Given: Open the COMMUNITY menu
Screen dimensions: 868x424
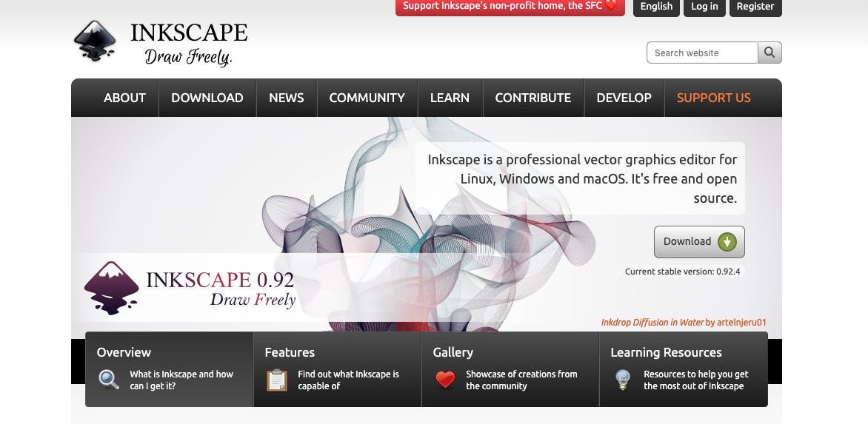Looking at the screenshot, I should pos(367,98).
